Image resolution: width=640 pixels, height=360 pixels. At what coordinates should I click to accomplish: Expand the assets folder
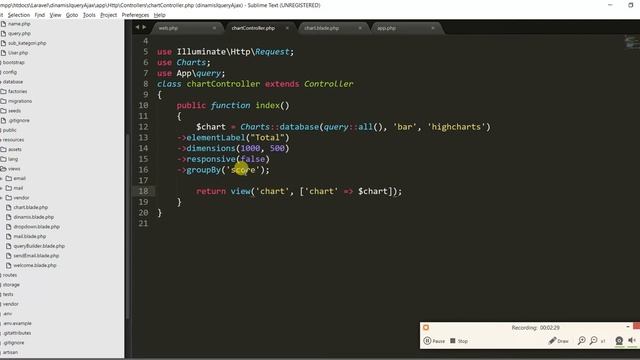click(x=15, y=149)
